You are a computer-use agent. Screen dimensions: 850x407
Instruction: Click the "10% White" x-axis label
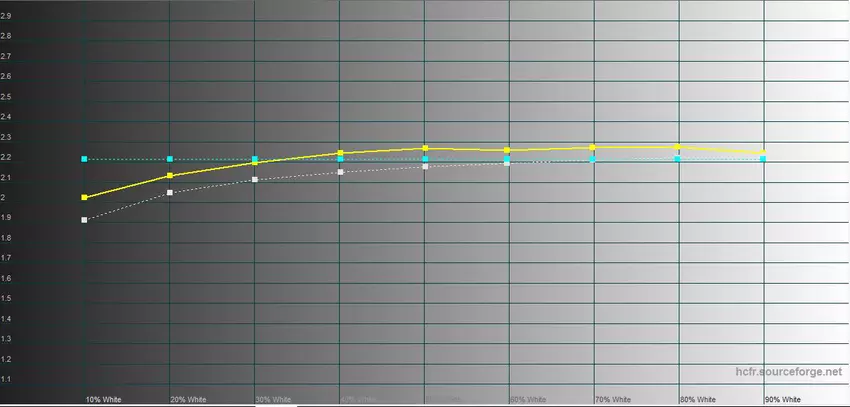(x=103, y=400)
